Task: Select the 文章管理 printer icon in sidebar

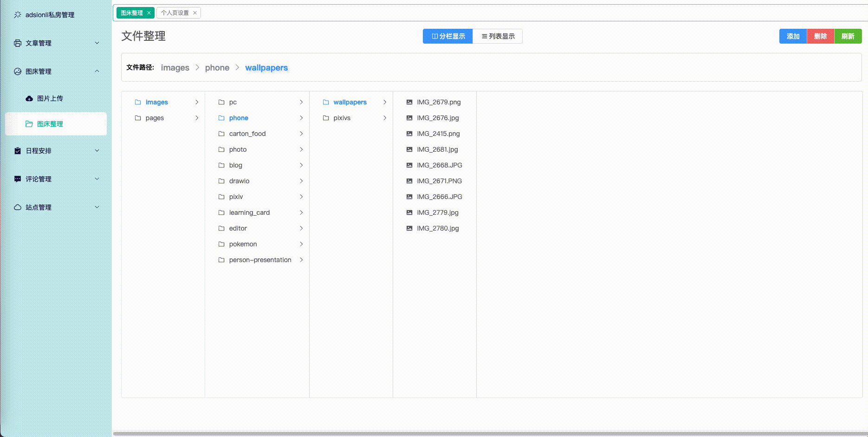Action: 17,43
